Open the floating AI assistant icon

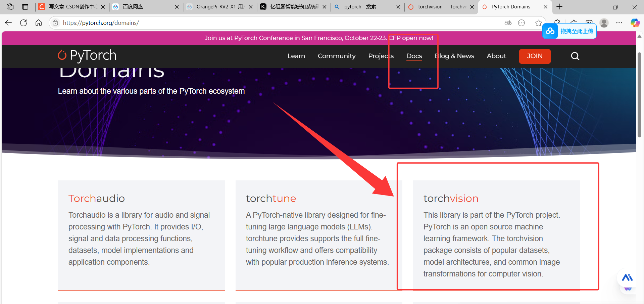coord(627,278)
